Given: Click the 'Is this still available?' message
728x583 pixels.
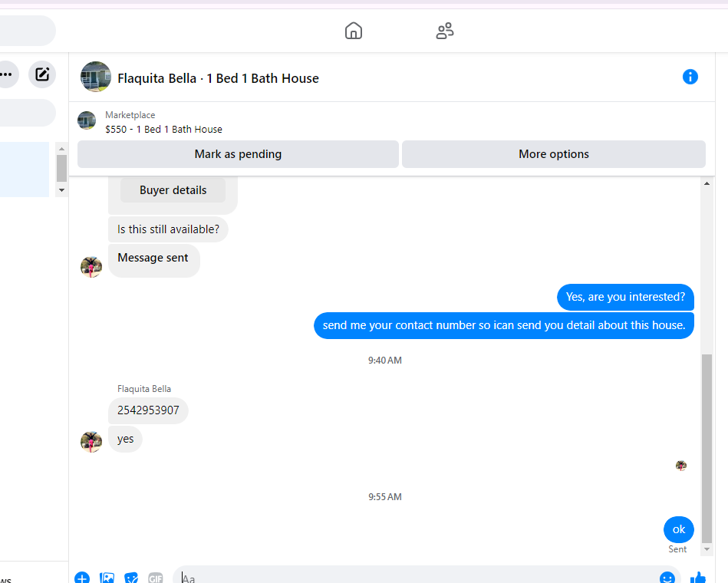Looking at the screenshot, I should point(168,229).
